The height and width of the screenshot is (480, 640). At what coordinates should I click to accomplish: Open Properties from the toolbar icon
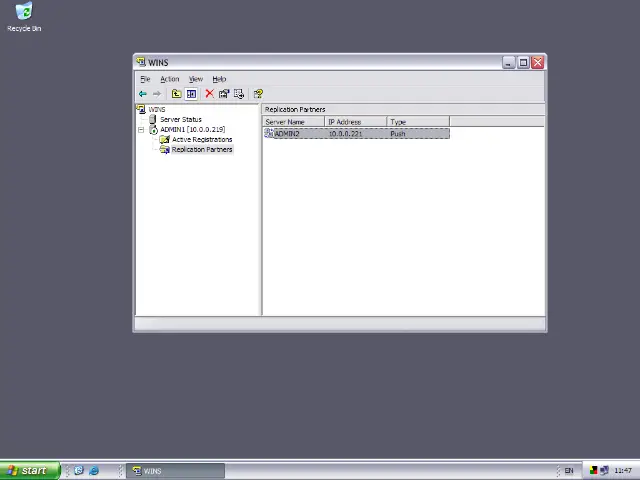pyautogui.click(x=224, y=94)
